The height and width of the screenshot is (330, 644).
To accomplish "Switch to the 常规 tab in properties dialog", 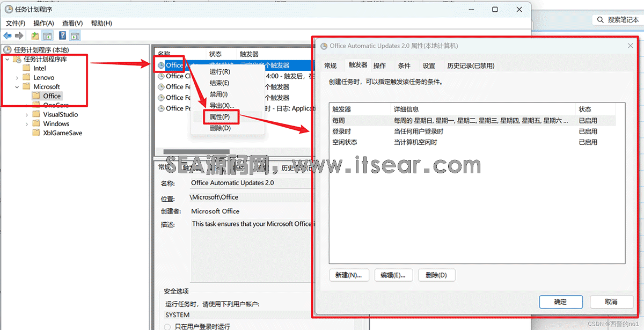I will coord(331,65).
